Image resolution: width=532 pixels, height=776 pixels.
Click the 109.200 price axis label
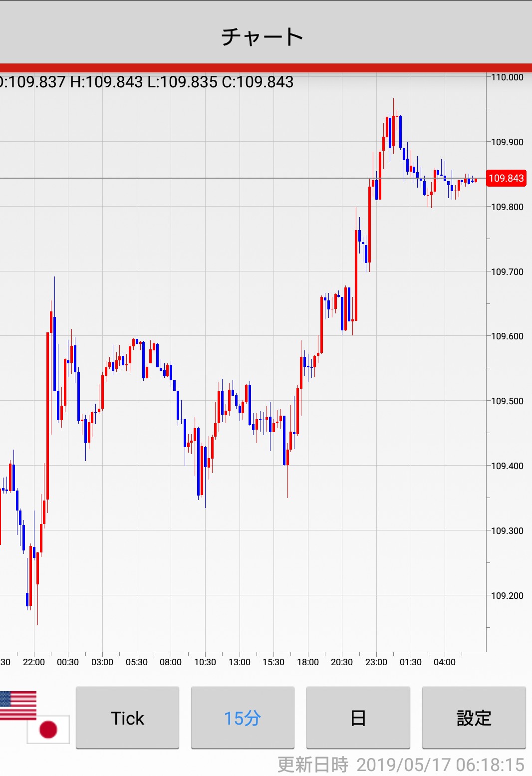507,595
